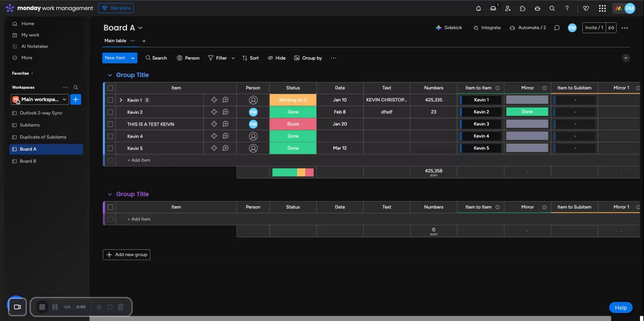Open the notifications bell
The height and width of the screenshot is (321, 644).
478,8
